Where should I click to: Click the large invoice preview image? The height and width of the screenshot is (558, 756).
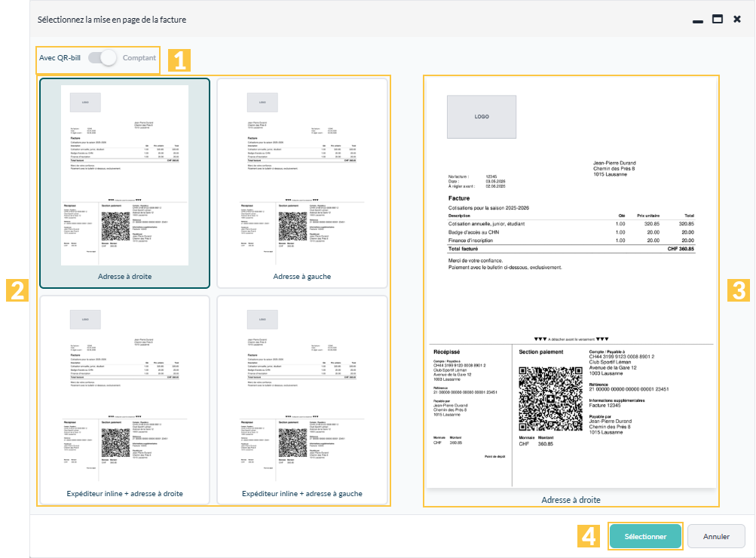[571, 283]
